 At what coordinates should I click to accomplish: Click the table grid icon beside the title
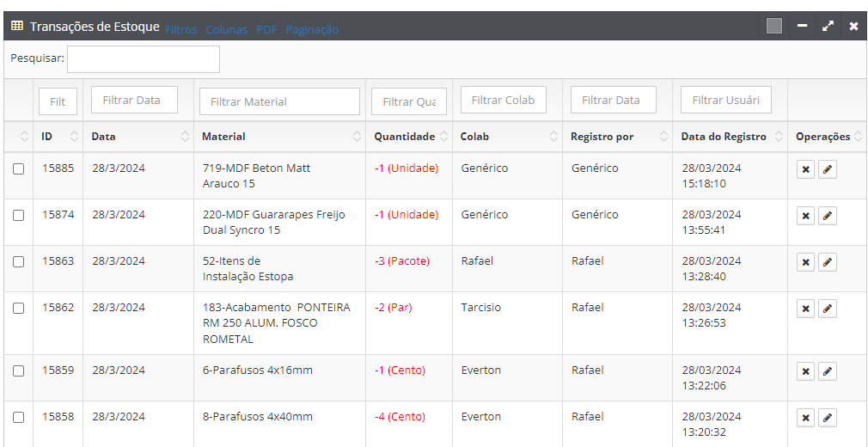tap(17, 26)
